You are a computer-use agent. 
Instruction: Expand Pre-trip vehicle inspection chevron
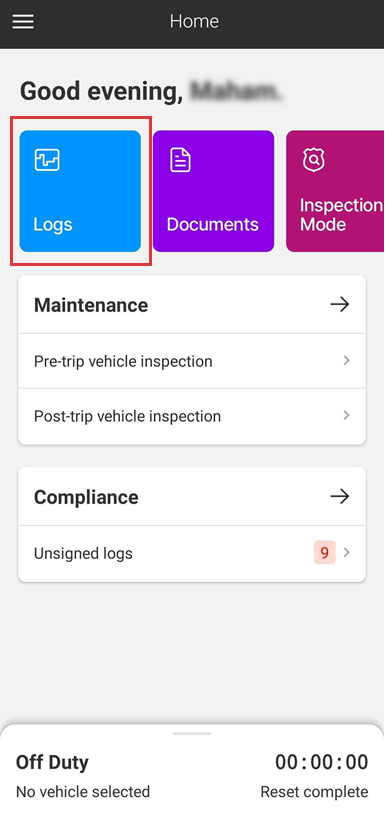point(346,360)
